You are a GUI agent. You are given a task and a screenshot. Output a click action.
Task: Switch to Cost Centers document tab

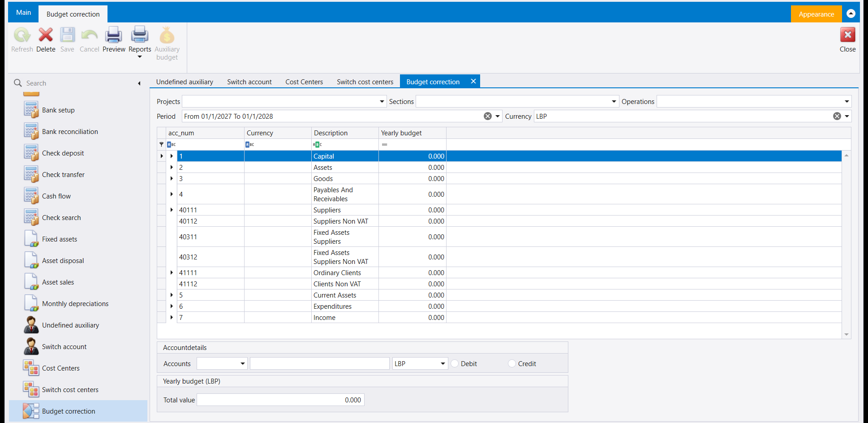(304, 82)
